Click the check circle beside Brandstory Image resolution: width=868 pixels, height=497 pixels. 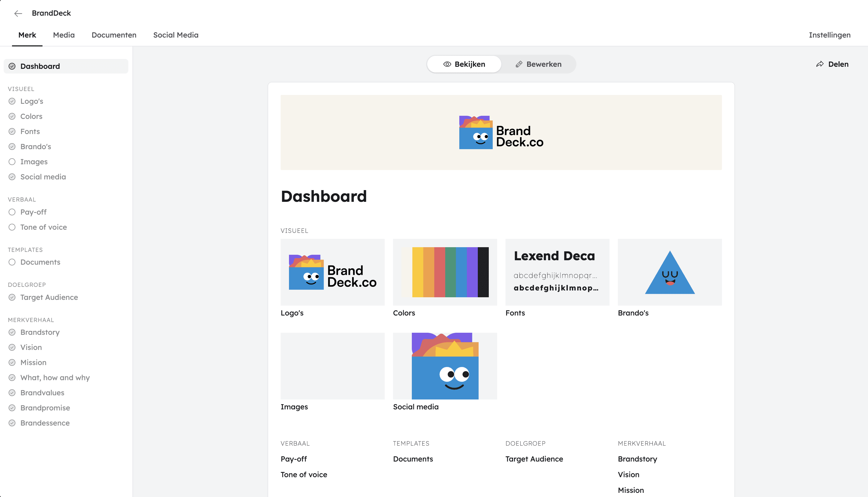[x=12, y=332]
